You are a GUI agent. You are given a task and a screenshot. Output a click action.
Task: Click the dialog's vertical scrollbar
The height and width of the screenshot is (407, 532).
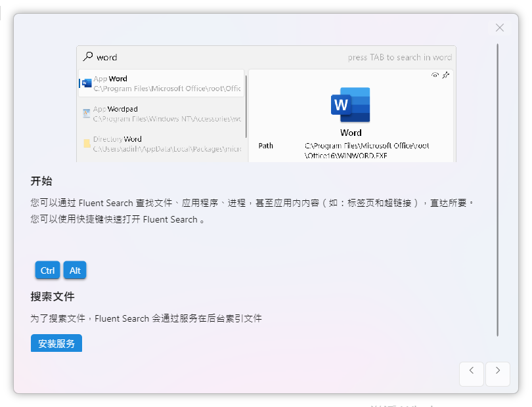pyautogui.click(x=497, y=190)
